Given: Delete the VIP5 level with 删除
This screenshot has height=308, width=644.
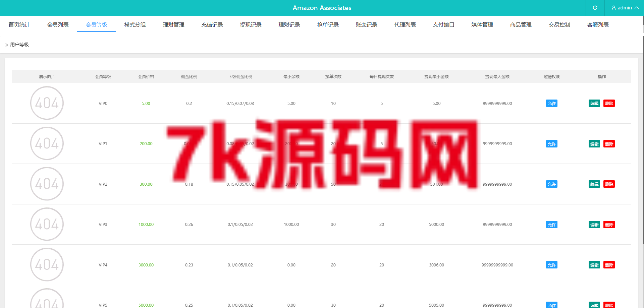Looking at the screenshot, I should click(609, 305).
